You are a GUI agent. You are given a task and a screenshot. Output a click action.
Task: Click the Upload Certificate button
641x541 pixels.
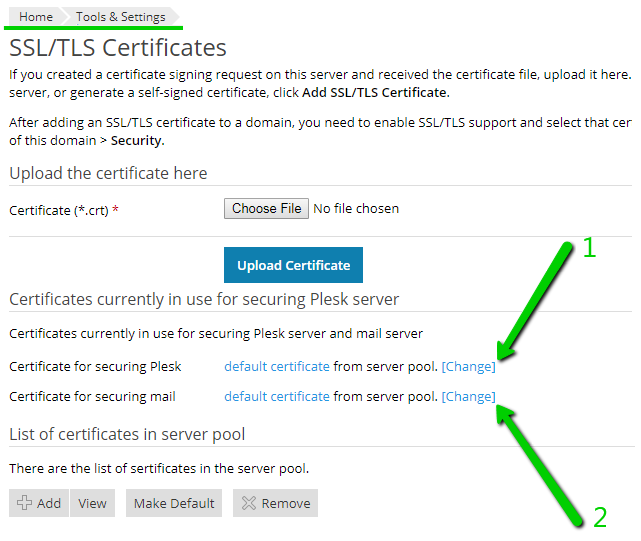(293, 265)
